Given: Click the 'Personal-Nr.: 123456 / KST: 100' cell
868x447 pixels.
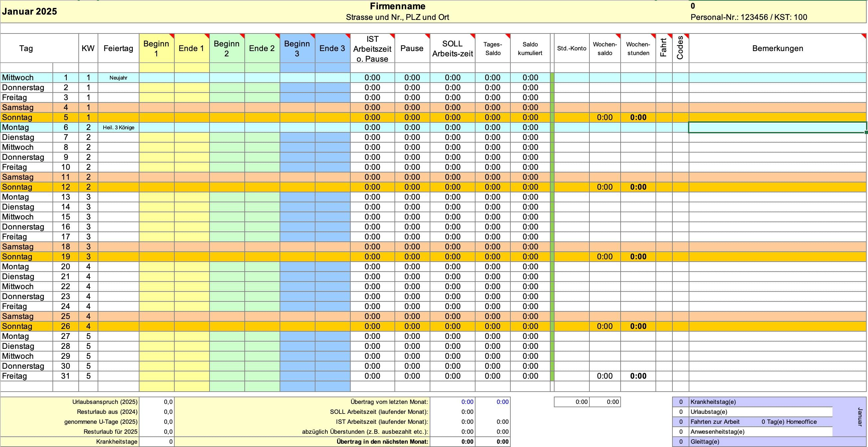Looking at the screenshot, I should click(x=749, y=17).
